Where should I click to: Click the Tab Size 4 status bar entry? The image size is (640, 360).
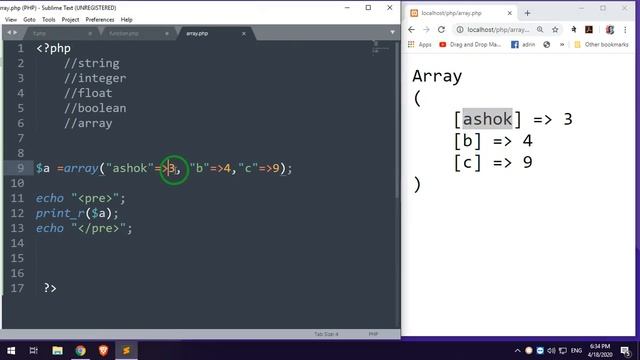326,334
